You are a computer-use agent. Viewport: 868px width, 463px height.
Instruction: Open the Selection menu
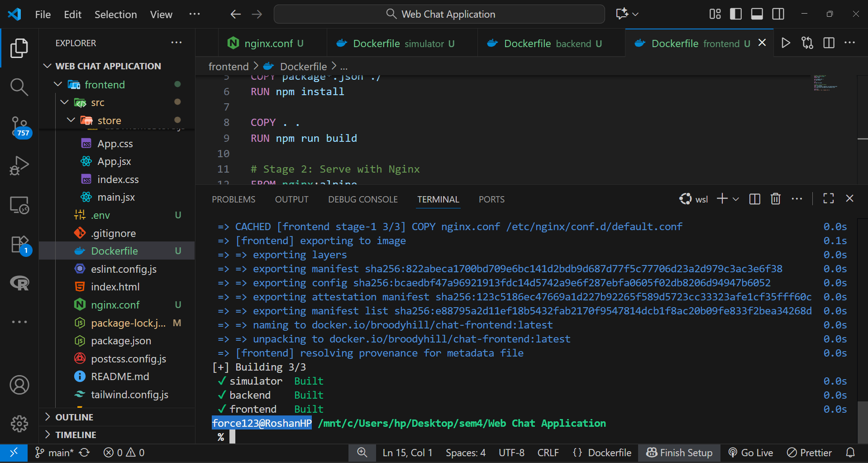pyautogui.click(x=115, y=14)
